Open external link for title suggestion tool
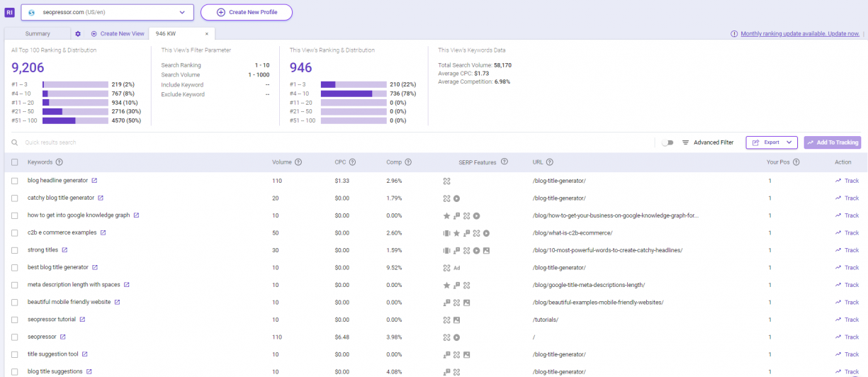The width and height of the screenshot is (868, 377). (85, 354)
